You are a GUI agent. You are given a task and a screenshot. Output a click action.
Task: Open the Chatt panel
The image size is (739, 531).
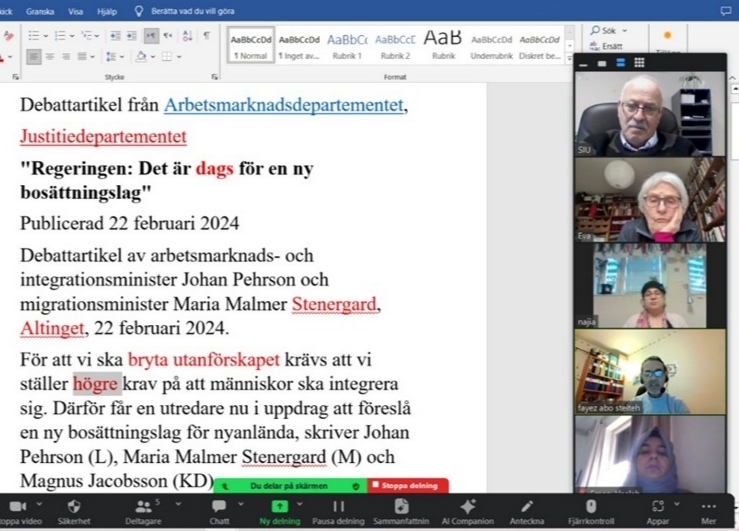219,512
